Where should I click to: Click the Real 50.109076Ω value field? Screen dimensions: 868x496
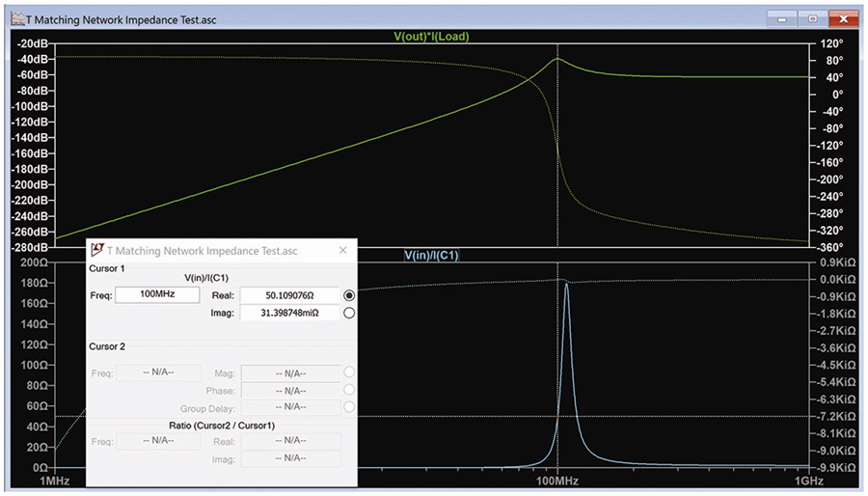289,295
